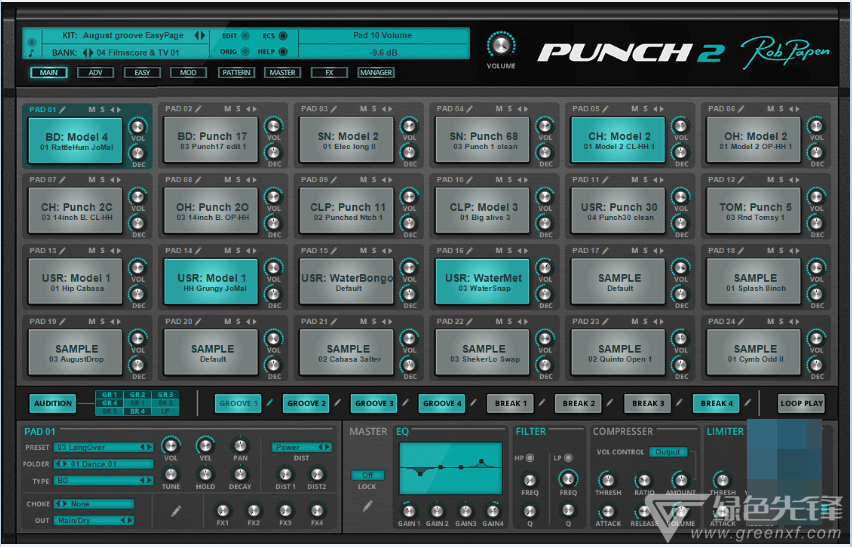852x547 pixels.
Task: Select the BREAK 1 button
Action: tap(510, 404)
